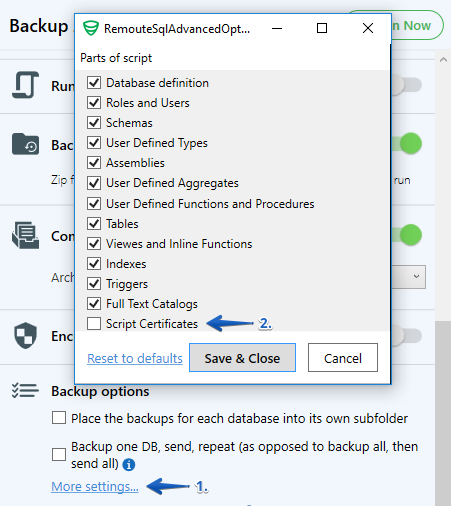Uncheck the Triggers checkbox

click(x=94, y=284)
